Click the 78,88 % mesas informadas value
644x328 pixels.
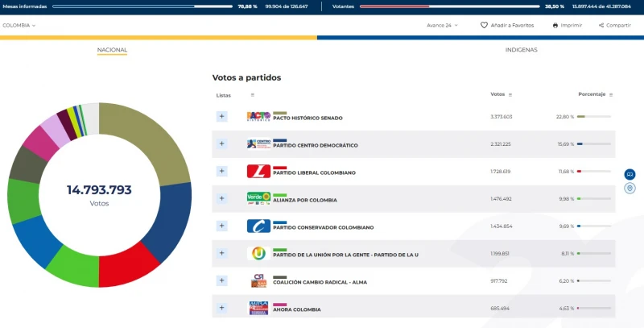click(x=248, y=6)
